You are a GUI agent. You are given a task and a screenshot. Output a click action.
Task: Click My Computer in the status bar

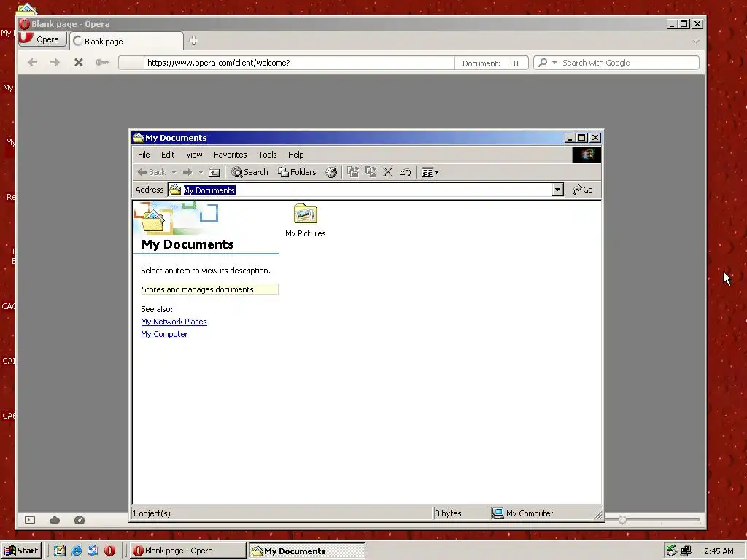[x=522, y=513]
